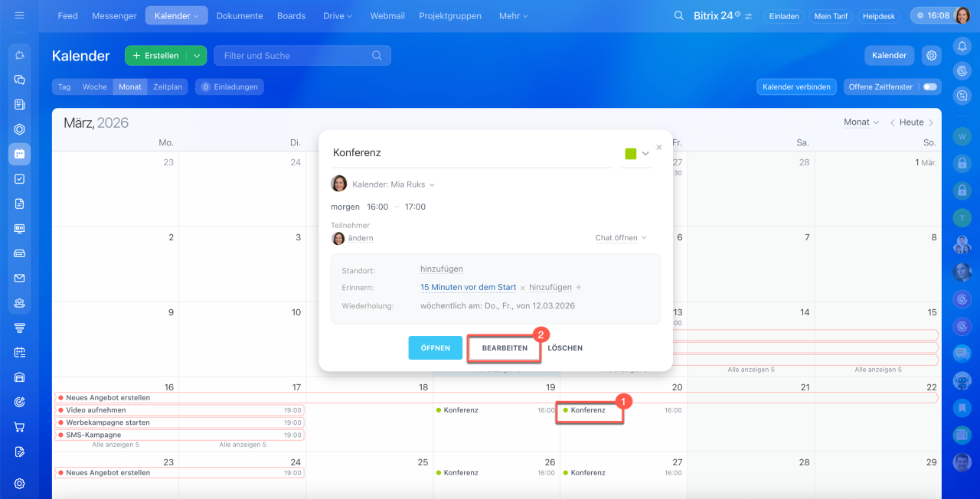This screenshot has width=980, height=499.
Task: Open the hamburger menu in the top-left corner
Action: point(19,15)
